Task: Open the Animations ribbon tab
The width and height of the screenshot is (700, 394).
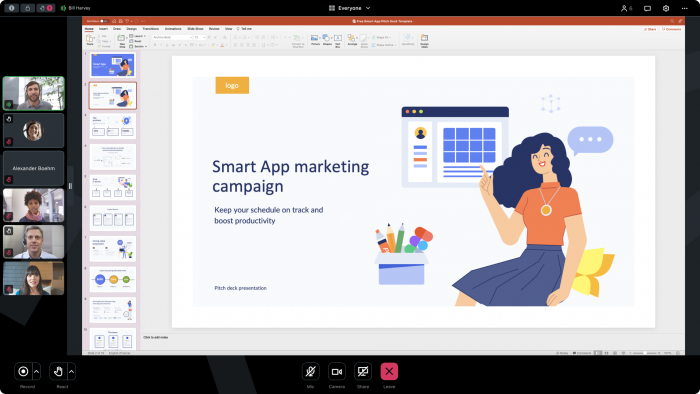Action: click(x=173, y=29)
